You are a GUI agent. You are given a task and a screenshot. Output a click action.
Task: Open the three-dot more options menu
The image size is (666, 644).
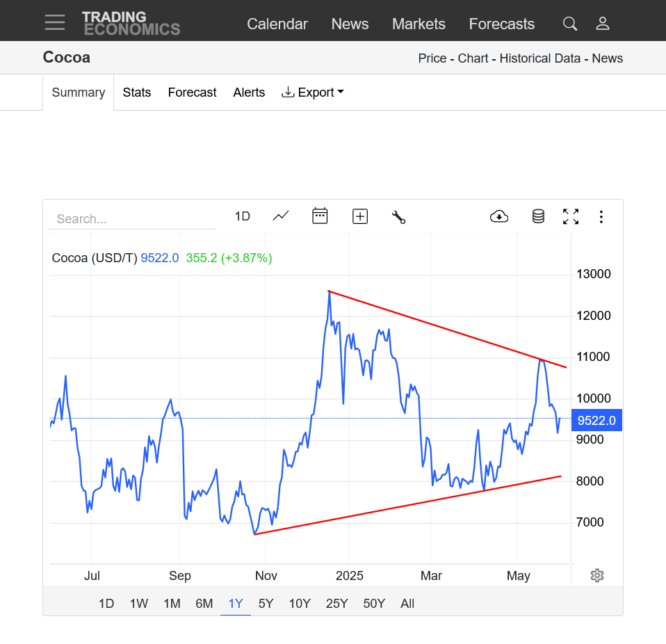pos(601,217)
